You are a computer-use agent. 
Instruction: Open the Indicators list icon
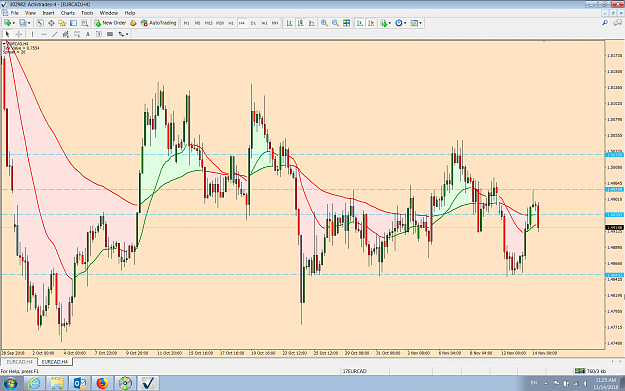[383, 23]
